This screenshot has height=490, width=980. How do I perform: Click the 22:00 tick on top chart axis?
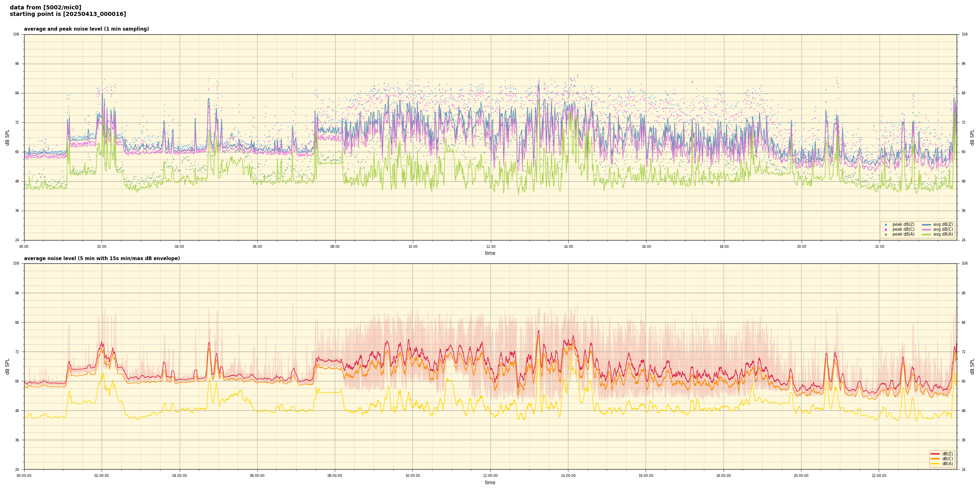[880, 247]
